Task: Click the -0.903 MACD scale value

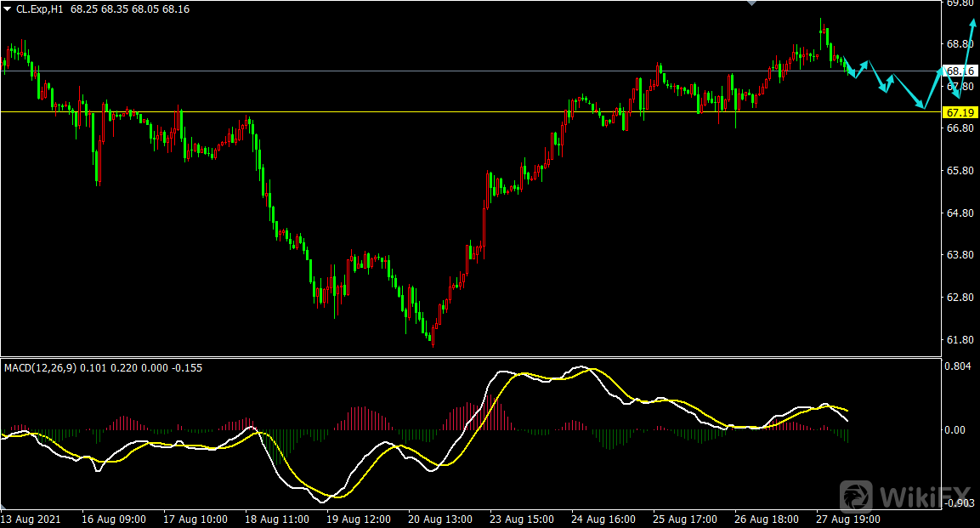Action: 960,503
